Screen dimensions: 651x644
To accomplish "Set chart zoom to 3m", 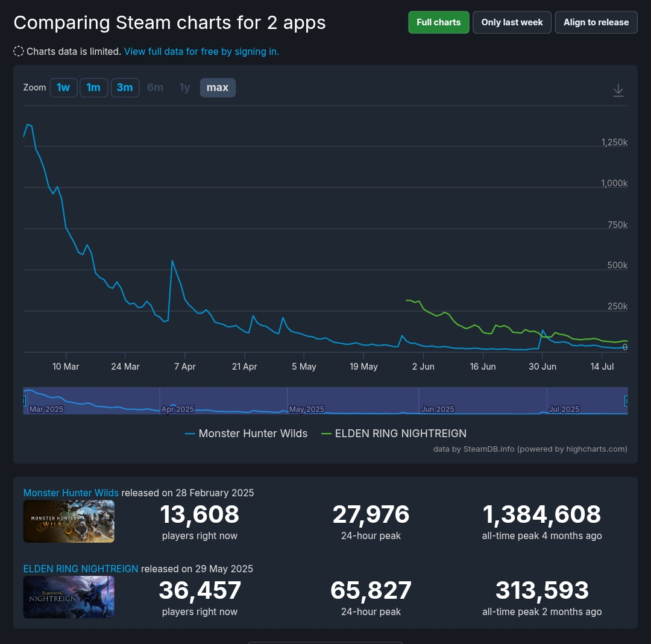I will click(x=125, y=87).
